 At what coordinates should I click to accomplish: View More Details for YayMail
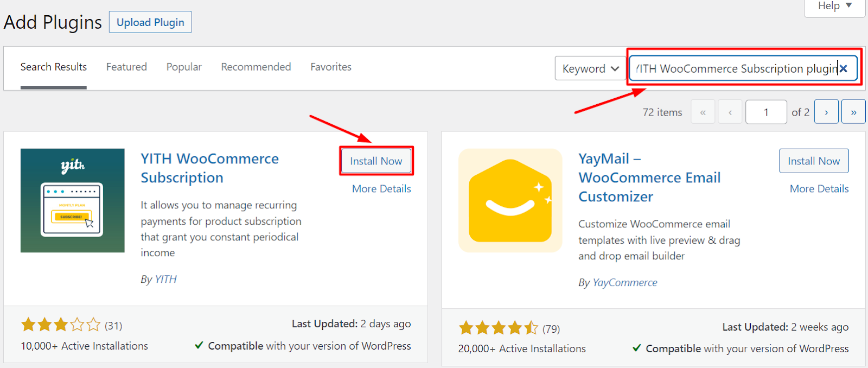click(x=819, y=189)
